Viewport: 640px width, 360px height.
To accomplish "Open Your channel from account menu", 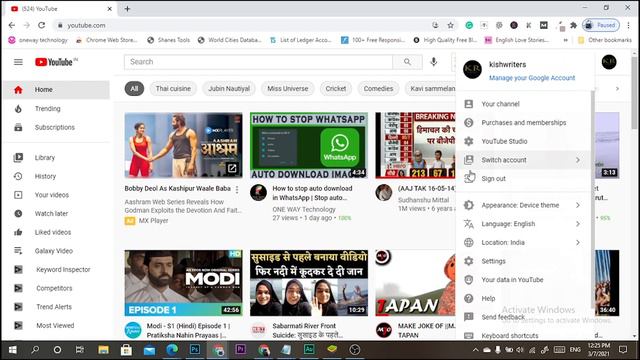I will coord(523,104).
